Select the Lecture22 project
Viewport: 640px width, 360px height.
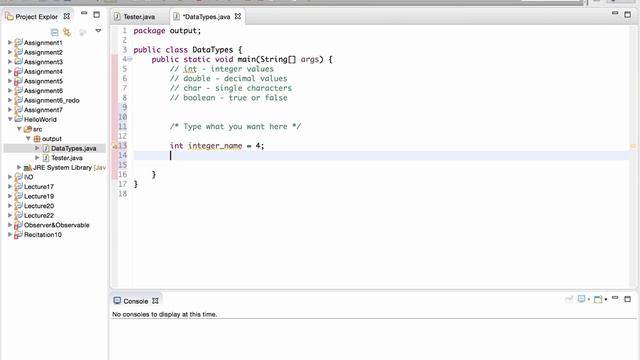tap(39, 216)
